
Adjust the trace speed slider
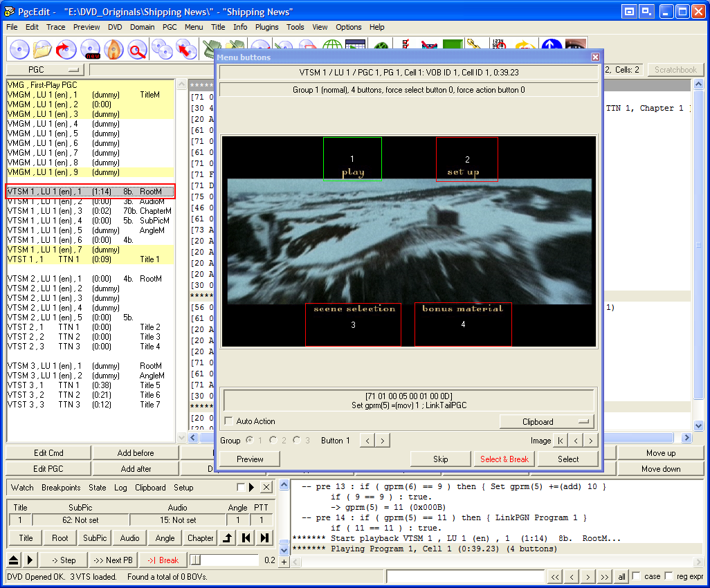tap(196, 560)
